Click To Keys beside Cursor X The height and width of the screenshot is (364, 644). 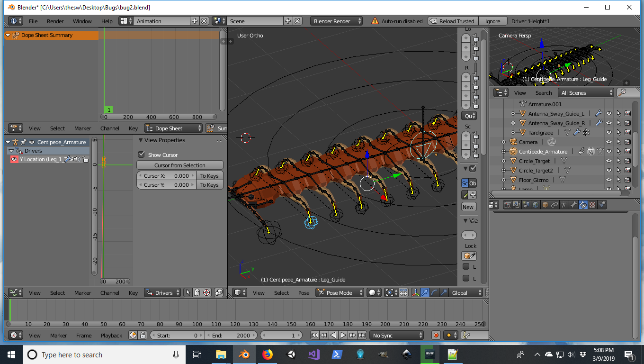[x=209, y=175]
